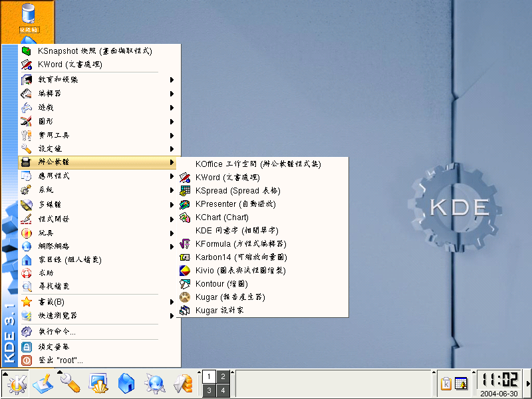This screenshot has width=532, height=399.
Task: Start KPresenter from the office submenu
Action: pos(235,204)
